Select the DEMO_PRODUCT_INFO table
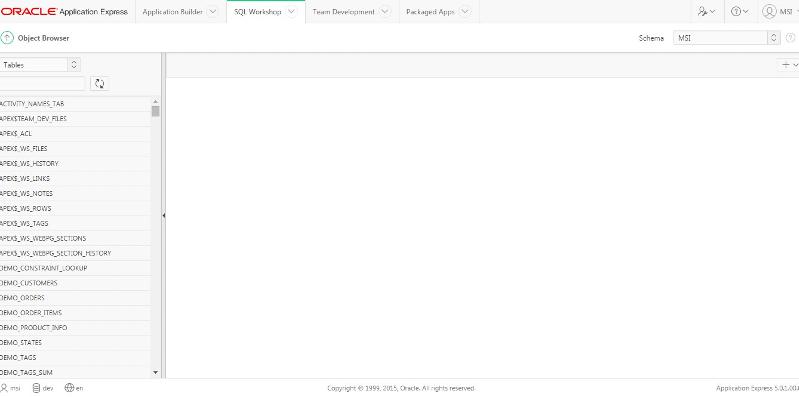 [x=75, y=328]
